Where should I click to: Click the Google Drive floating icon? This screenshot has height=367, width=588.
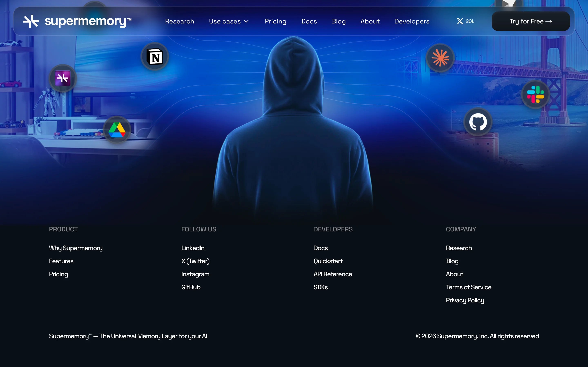tap(117, 130)
